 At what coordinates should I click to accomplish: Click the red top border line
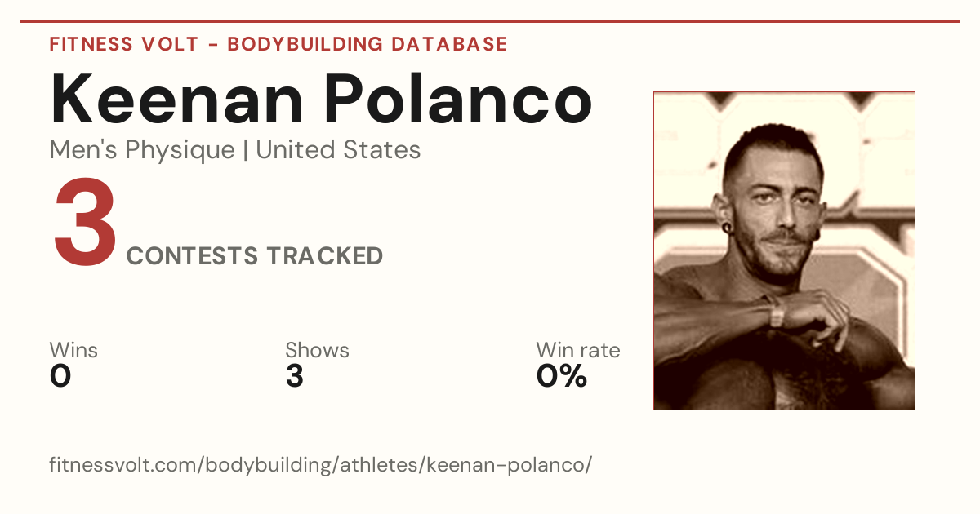tap(490, 21)
